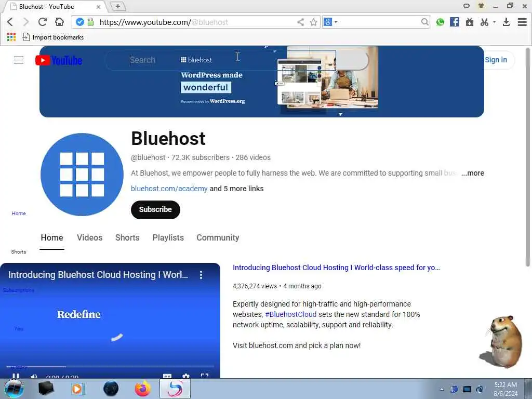Screen dimensions: 532x399
Task: Subscribe to the Bluehost channel
Action: pyautogui.click(x=155, y=210)
